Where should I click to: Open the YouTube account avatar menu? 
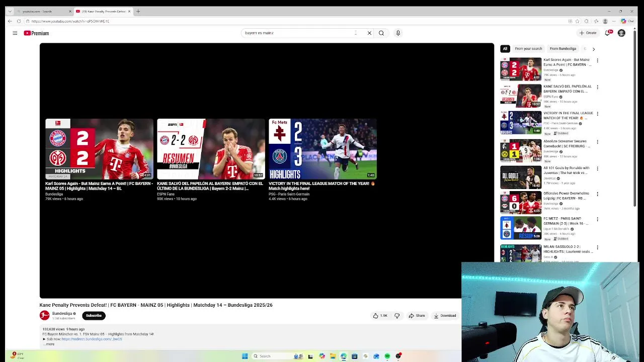(x=621, y=33)
